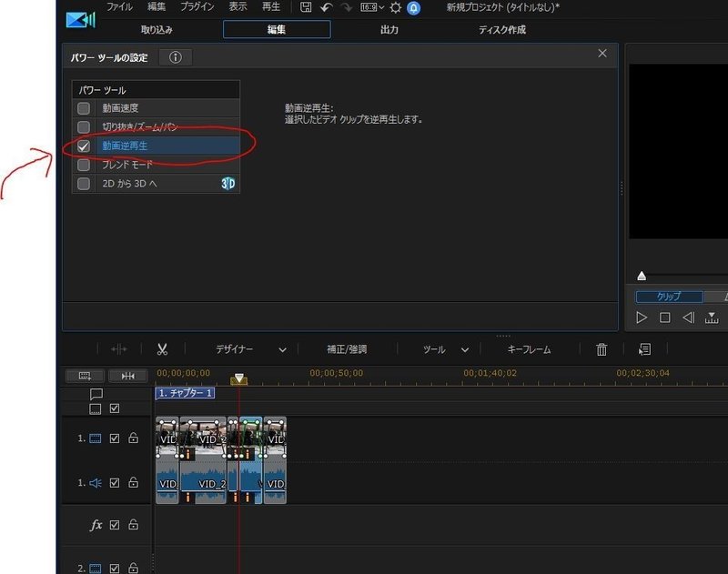Switch to the 出力 tab
Viewport: 728px width, 574px height.
[389, 29]
